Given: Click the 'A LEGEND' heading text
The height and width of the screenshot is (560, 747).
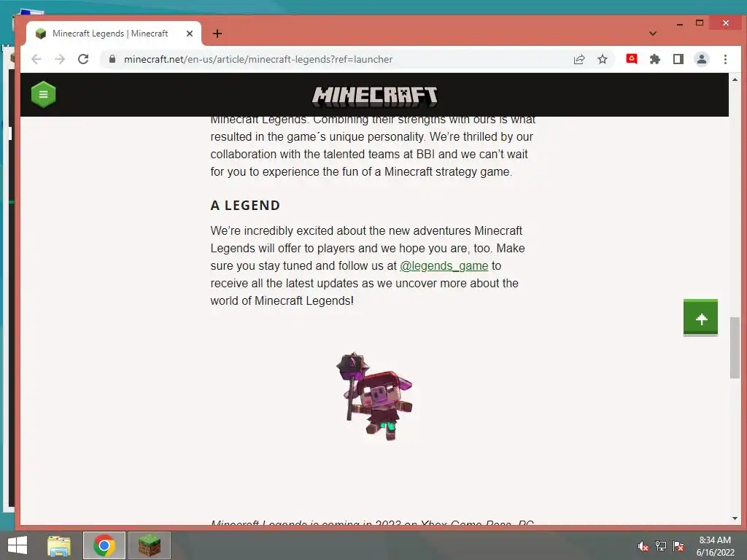Looking at the screenshot, I should coord(245,205).
